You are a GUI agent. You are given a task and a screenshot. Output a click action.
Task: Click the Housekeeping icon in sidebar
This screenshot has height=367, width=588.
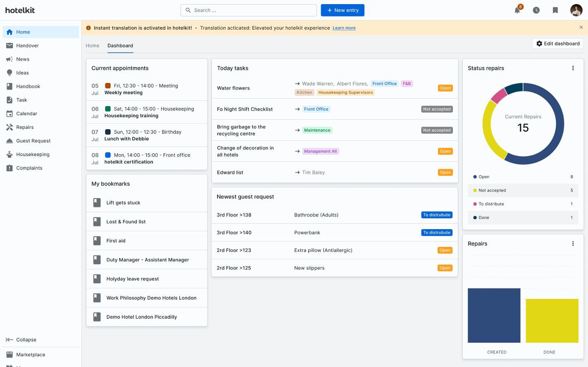10,154
